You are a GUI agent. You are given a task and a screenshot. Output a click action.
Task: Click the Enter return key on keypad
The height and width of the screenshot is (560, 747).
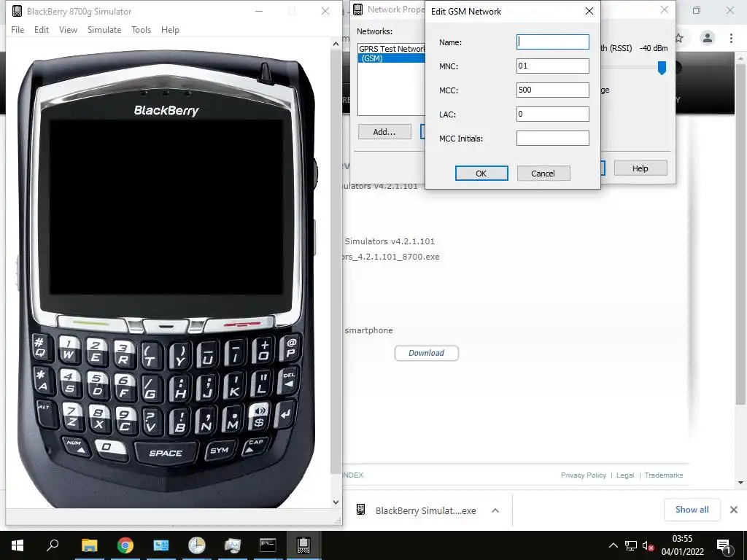(x=285, y=414)
